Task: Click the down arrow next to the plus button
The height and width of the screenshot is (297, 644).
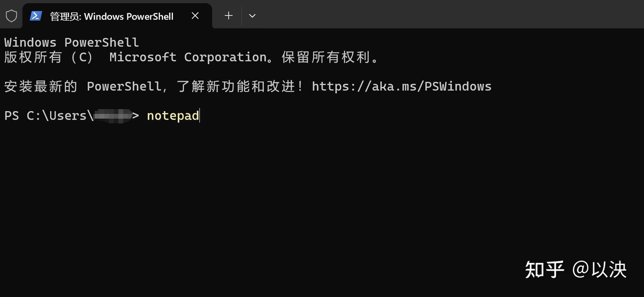Action: point(252,16)
